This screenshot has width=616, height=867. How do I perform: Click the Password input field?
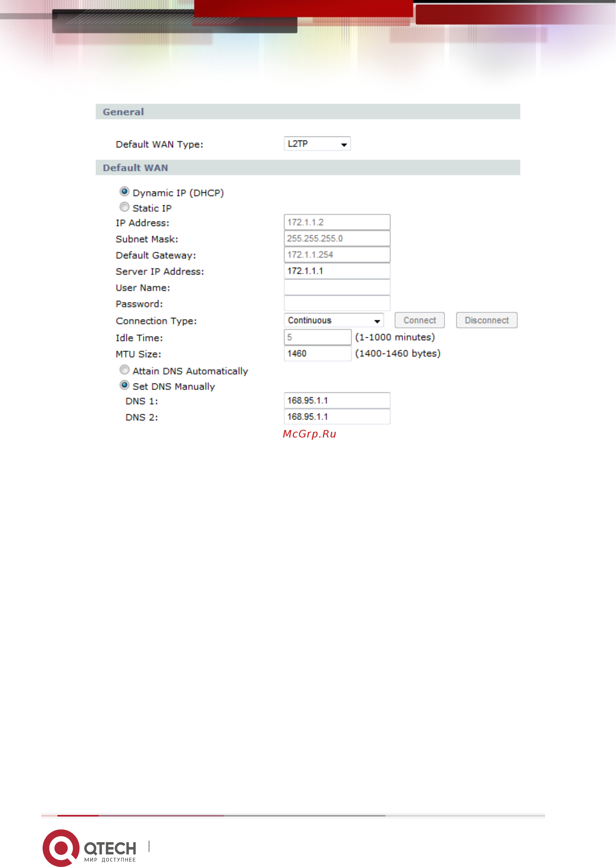[337, 303]
